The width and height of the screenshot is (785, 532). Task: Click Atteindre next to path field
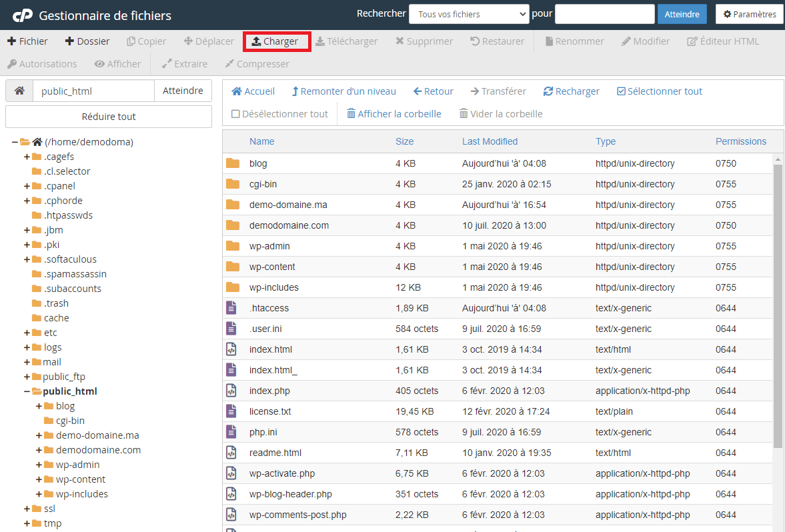tap(183, 91)
